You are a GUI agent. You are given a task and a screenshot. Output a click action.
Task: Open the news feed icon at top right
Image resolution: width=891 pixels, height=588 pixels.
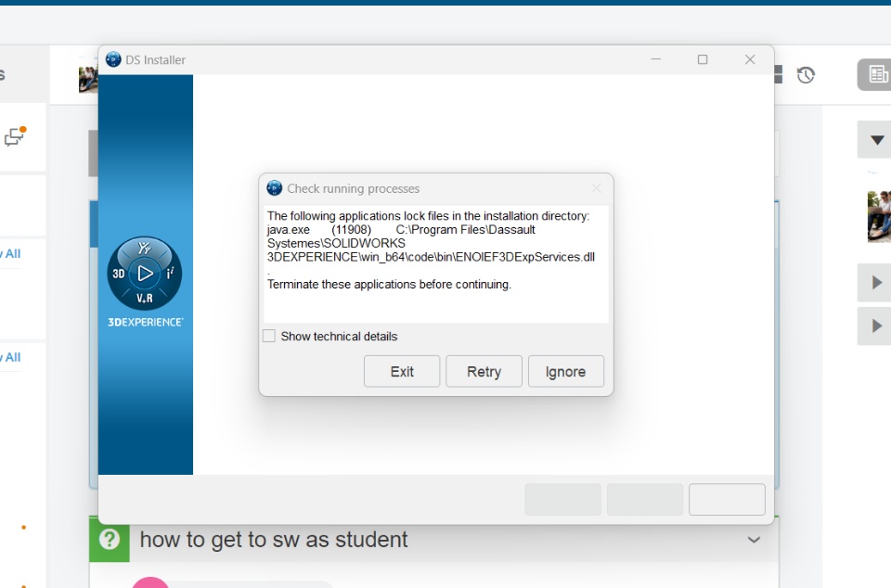tap(877, 74)
